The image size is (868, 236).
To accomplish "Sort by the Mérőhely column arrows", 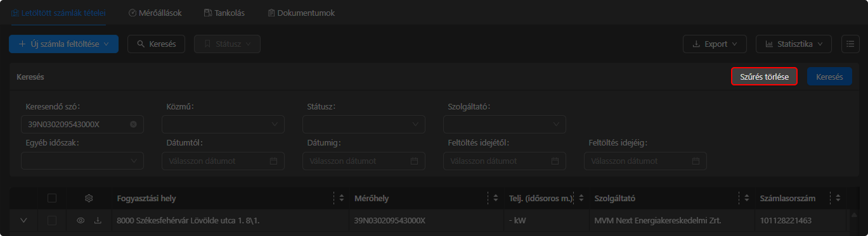I will [x=496, y=198].
